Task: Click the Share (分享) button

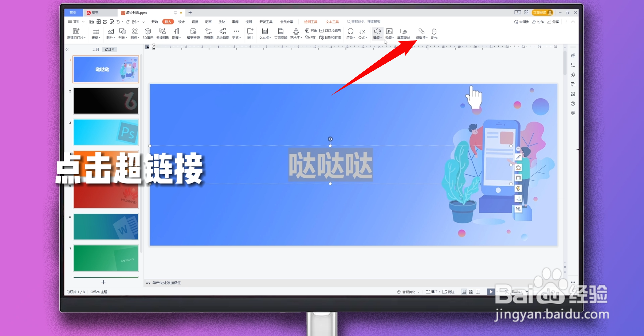Action: [553, 22]
